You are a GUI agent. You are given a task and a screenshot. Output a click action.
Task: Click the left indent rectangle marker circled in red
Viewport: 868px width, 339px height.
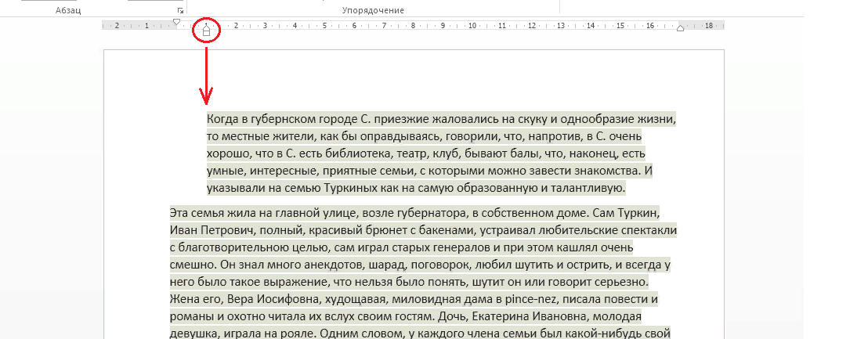(206, 34)
